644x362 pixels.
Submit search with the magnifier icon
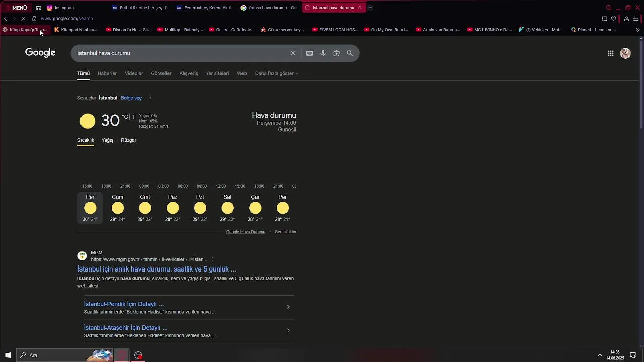(x=350, y=53)
